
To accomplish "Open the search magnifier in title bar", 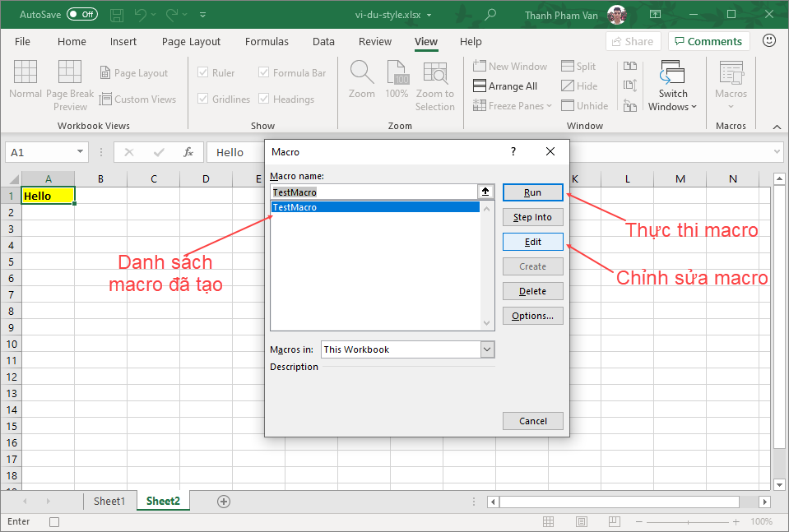I will (x=490, y=15).
